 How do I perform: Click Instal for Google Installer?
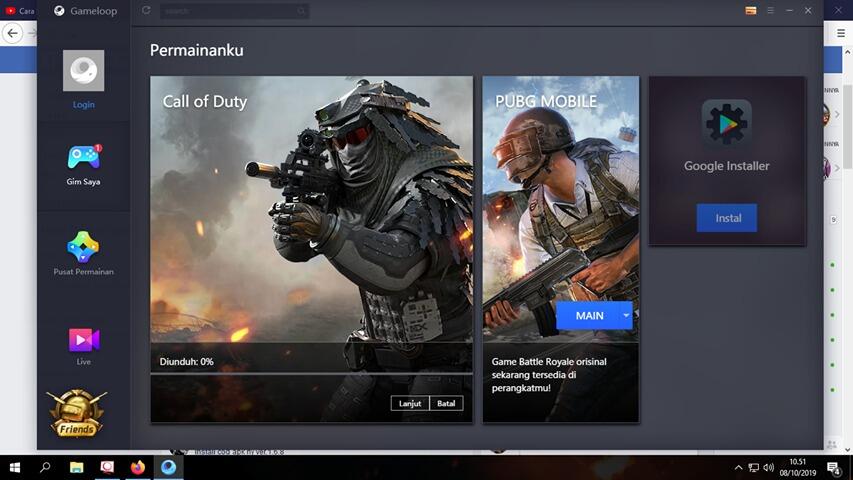tap(727, 218)
